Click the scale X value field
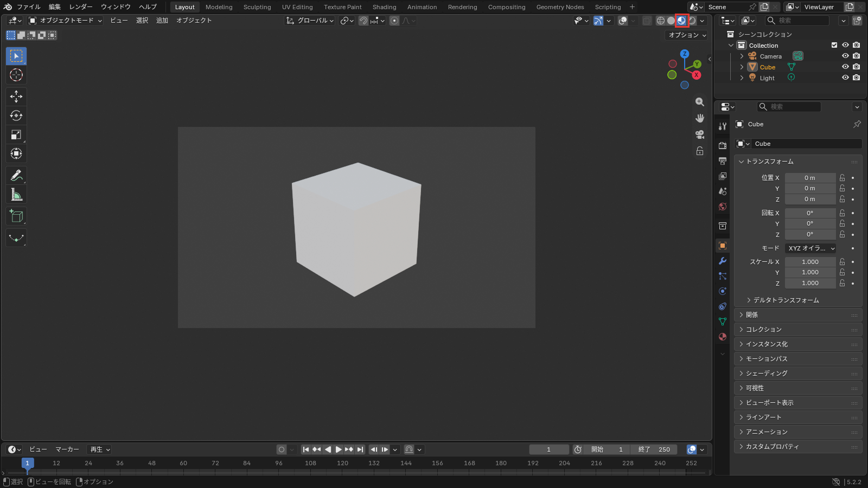This screenshot has width=868, height=488. click(x=810, y=262)
